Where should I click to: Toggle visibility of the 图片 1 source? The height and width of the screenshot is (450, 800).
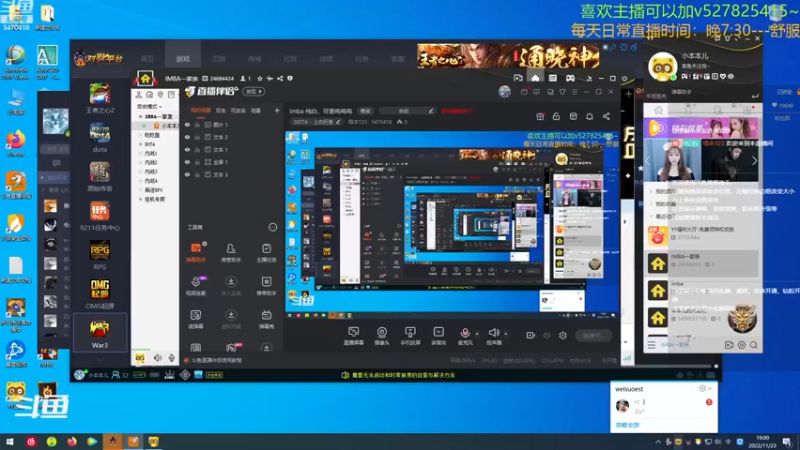click(187, 124)
